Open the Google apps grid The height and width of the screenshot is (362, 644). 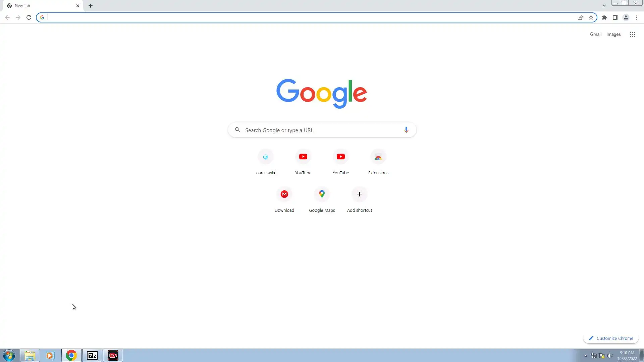[632, 35]
